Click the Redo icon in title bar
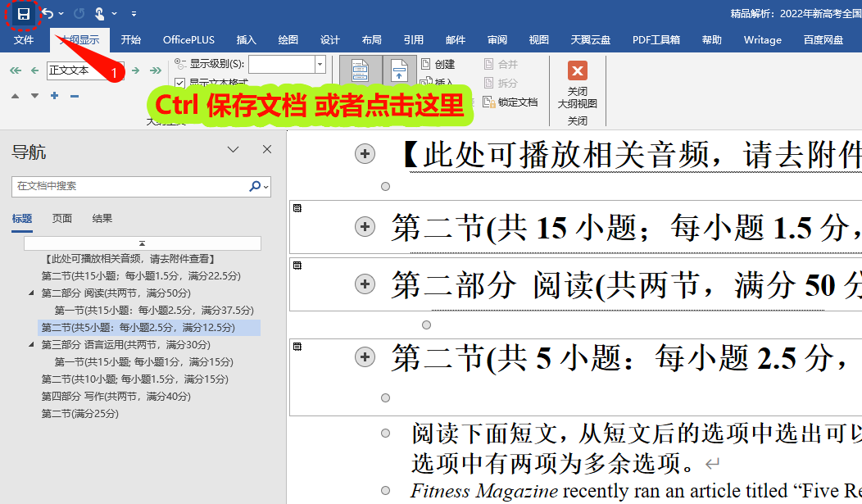The image size is (862, 504). (79, 13)
